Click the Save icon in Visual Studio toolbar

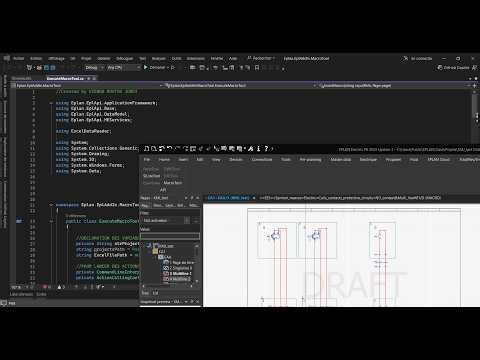pyautogui.click(x=46, y=68)
